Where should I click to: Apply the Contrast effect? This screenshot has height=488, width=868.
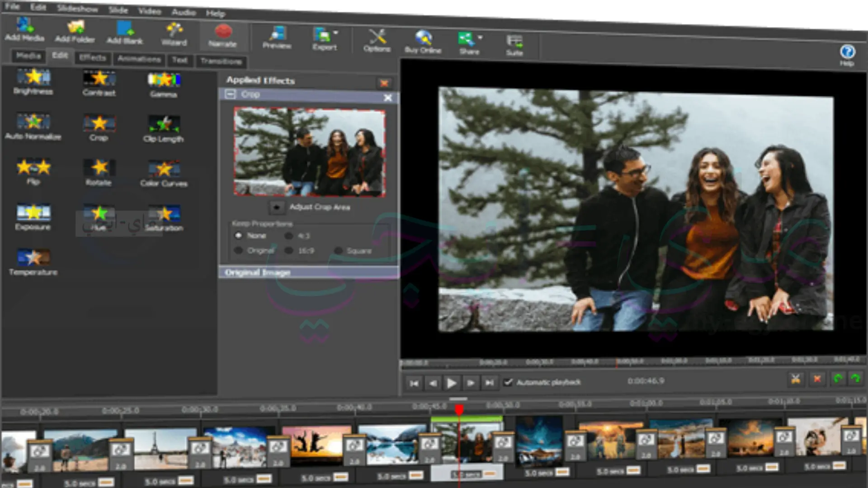99,83
